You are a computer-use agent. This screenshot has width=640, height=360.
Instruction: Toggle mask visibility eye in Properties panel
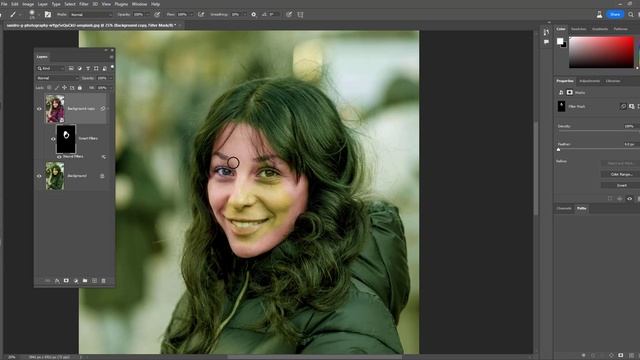click(x=629, y=199)
